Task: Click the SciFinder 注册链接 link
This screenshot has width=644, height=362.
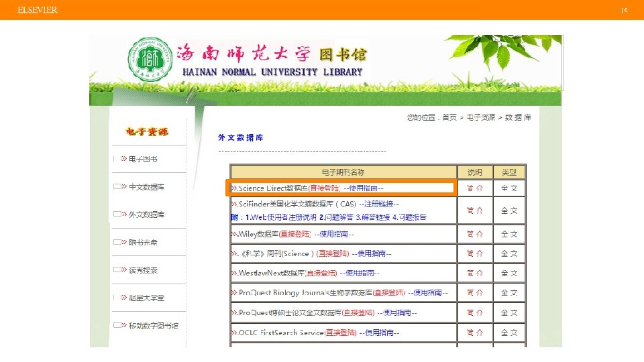Action: click(378, 204)
